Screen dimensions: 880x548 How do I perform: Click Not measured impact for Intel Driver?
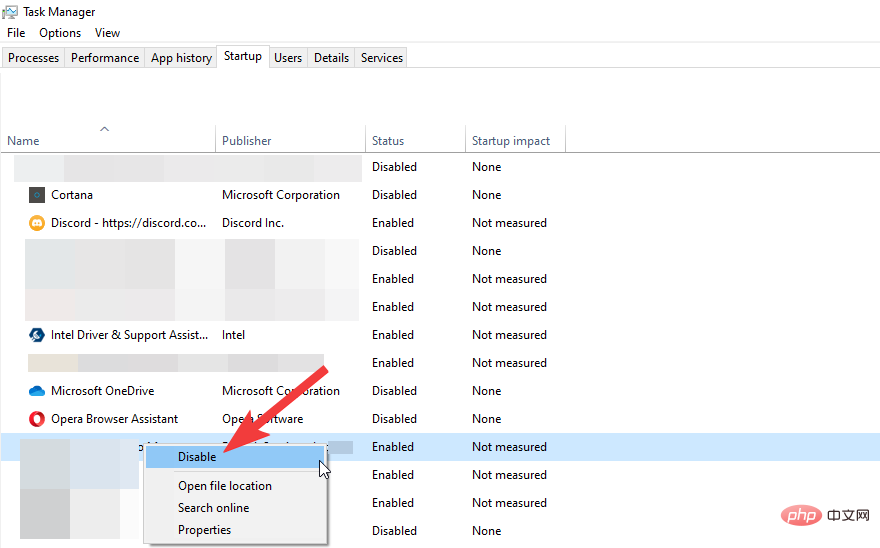510,335
